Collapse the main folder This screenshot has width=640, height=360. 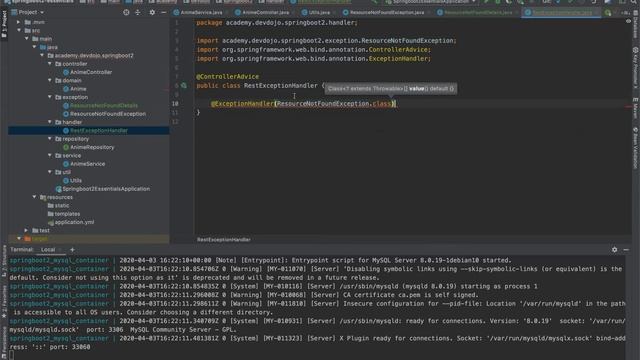tap(27, 39)
